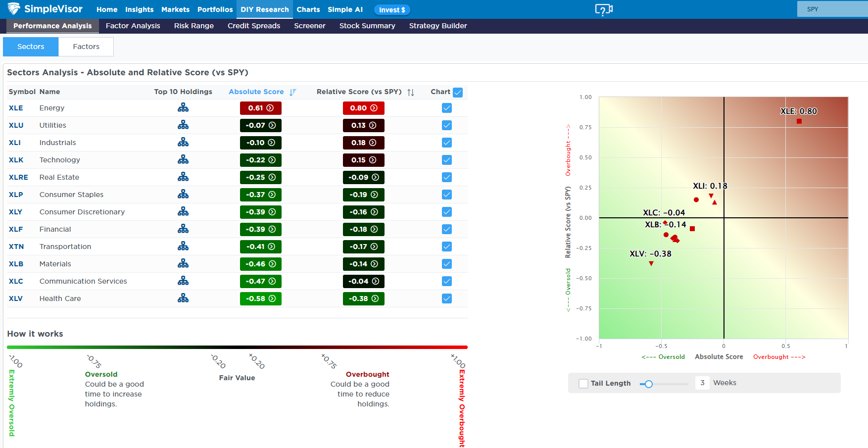Enable the Tail Length checkbox
Image resolution: width=868 pixels, height=448 pixels.
click(x=583, y=384)
